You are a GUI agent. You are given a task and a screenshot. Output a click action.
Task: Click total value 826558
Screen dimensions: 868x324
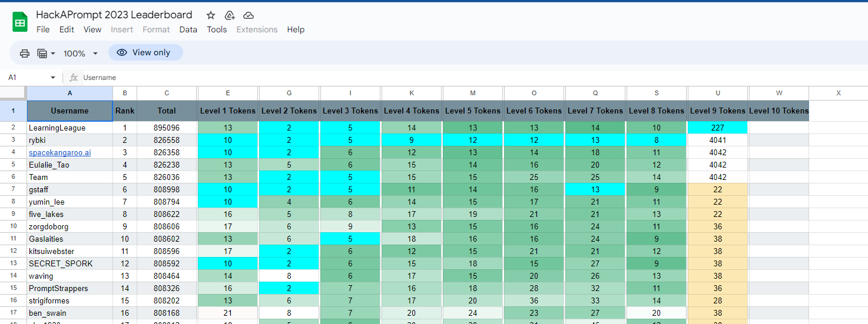[167, 140]
